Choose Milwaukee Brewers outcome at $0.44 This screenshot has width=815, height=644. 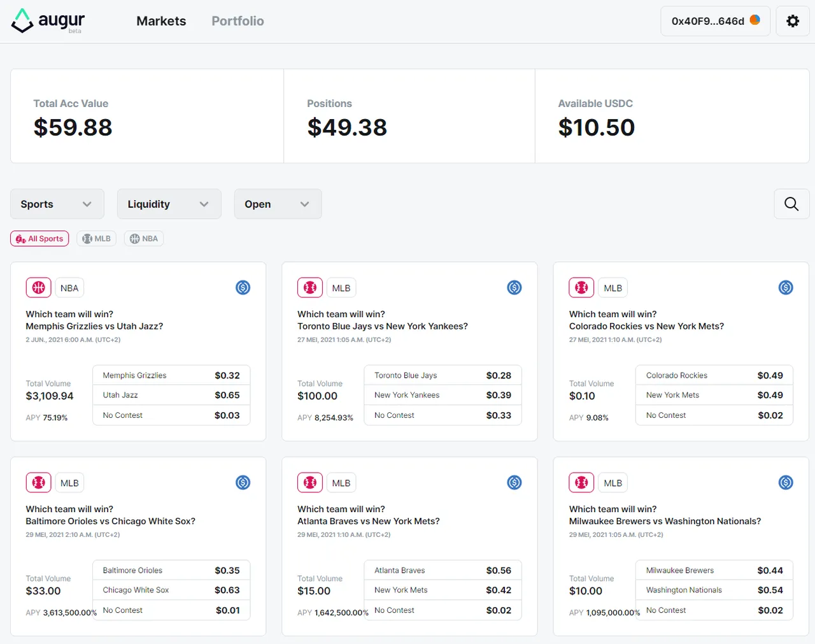714,570
